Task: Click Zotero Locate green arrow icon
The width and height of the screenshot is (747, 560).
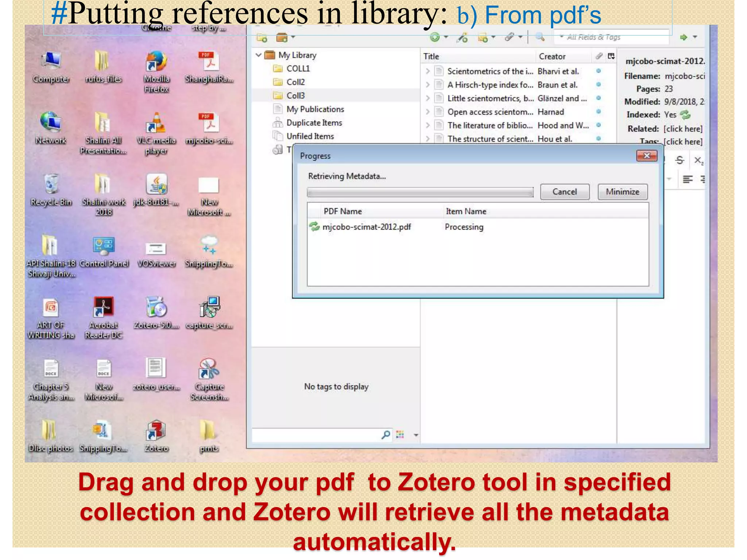Action: [684, 37]
